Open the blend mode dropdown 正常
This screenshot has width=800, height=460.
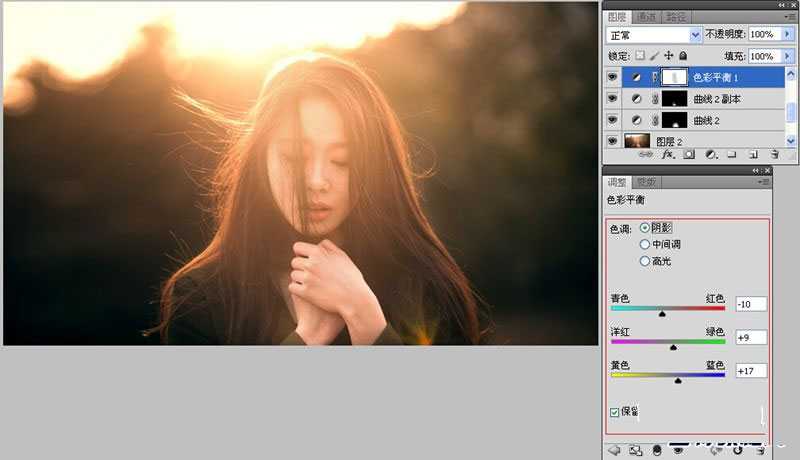tap(652, 34)
